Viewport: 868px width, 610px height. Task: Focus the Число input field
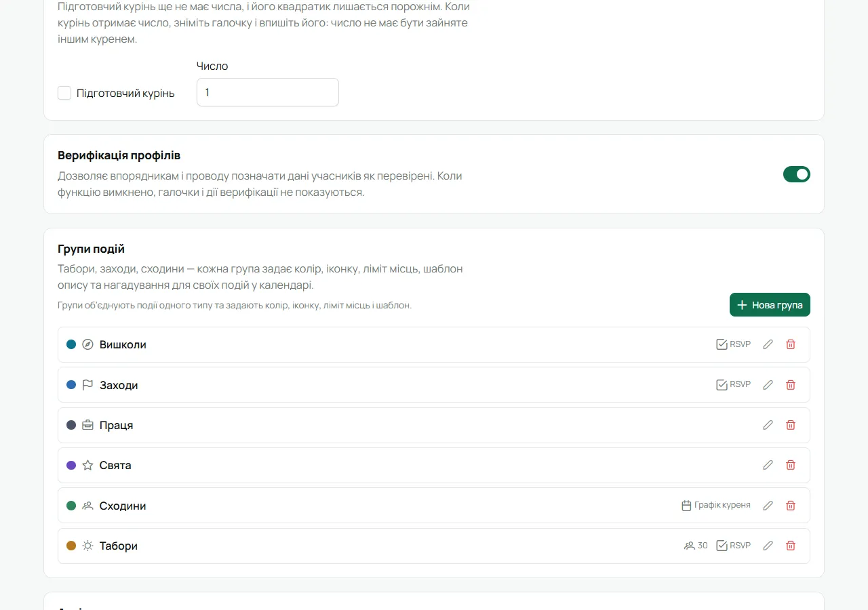coord(268,92)
